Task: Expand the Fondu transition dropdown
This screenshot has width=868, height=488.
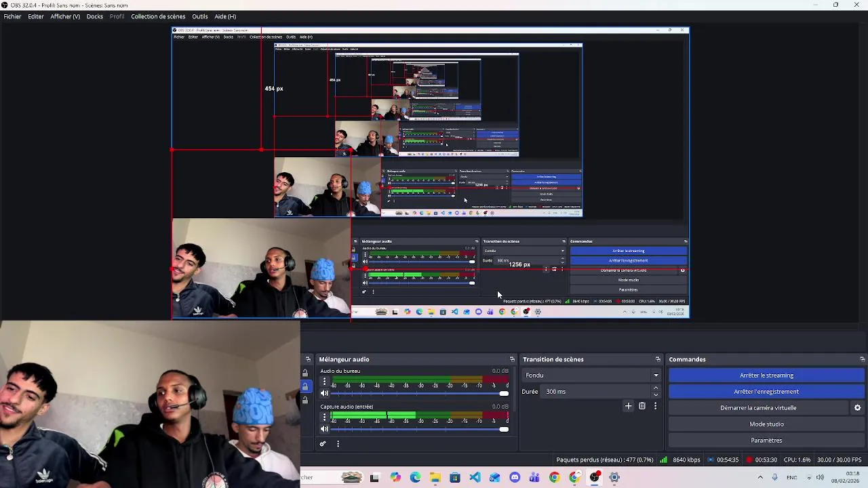Action: click(591, 375)
